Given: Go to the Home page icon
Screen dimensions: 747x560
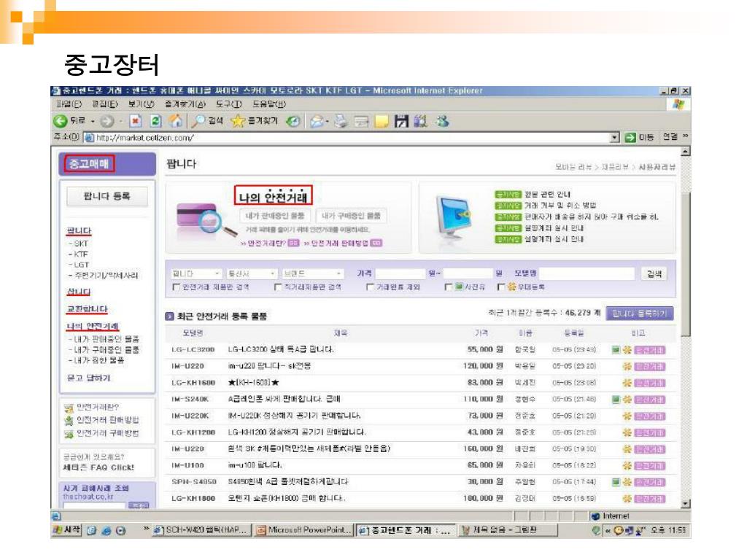Looking at the screenshot, I should (x=176, y=122).
